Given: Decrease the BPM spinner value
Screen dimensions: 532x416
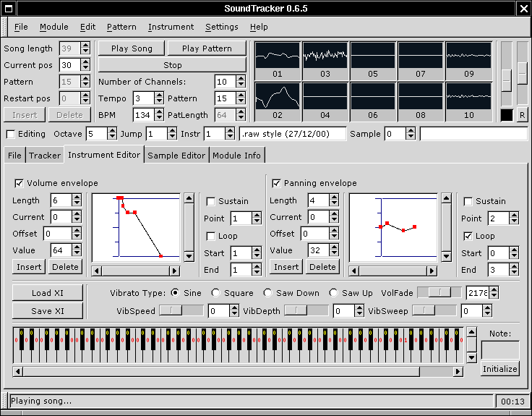Looking at the screenshot, I should 160,118.
